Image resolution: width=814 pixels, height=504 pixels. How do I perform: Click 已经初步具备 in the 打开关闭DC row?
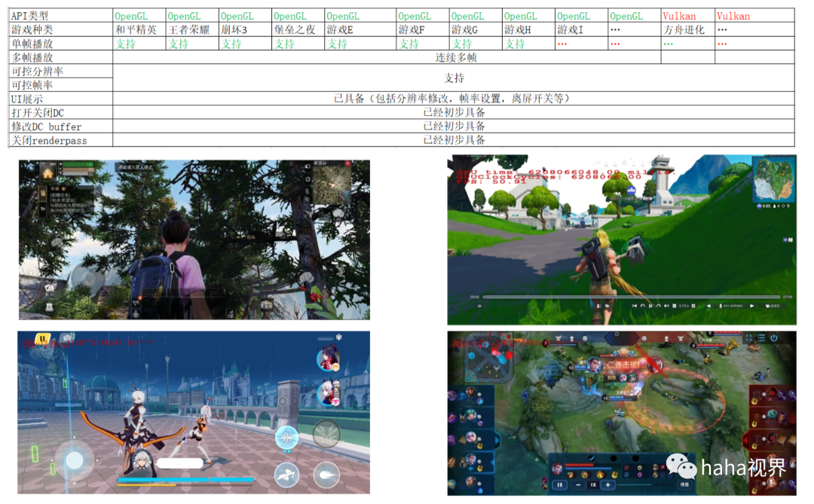(x=454, y=112)
